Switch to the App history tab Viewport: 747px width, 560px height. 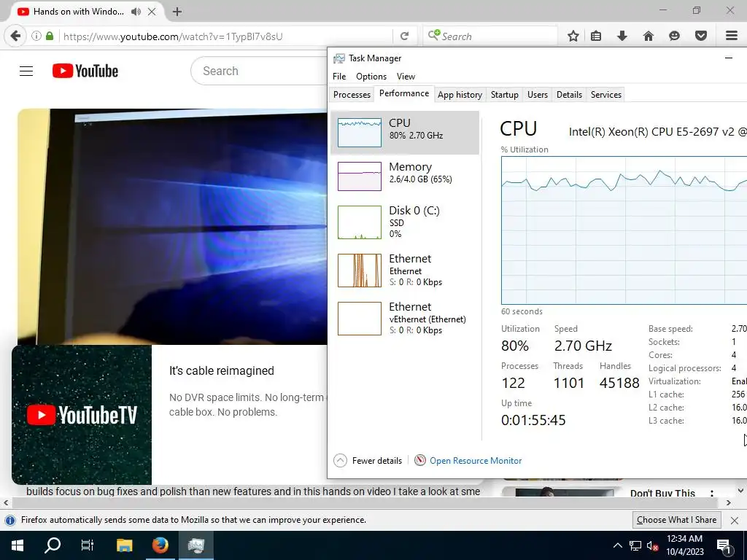(460, 94)
